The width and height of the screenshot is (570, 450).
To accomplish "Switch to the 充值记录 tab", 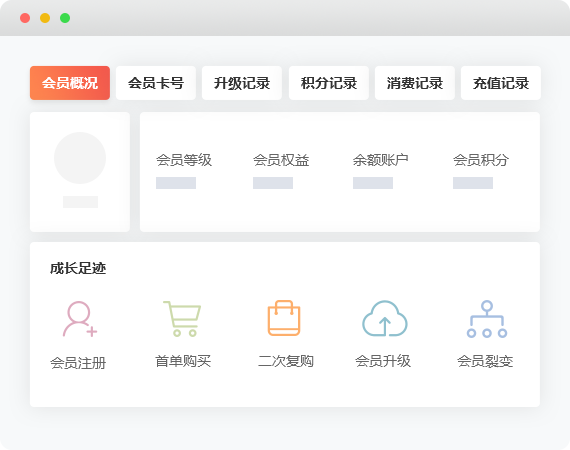I will point(501,83).
